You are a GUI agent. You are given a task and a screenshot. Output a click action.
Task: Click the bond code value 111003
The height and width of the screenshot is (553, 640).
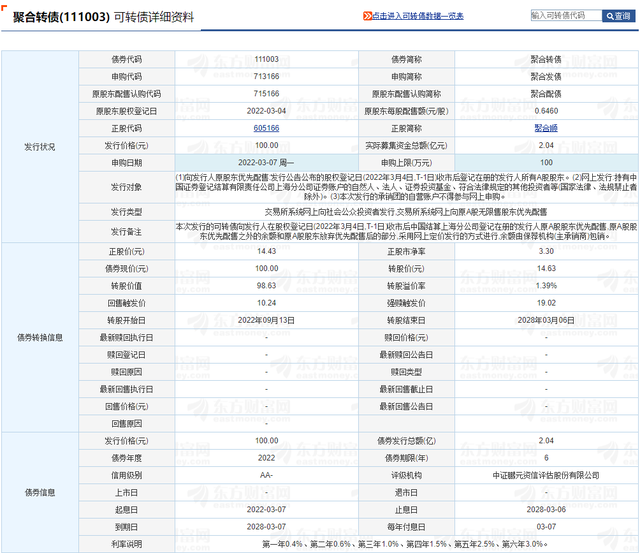point(266,59)
